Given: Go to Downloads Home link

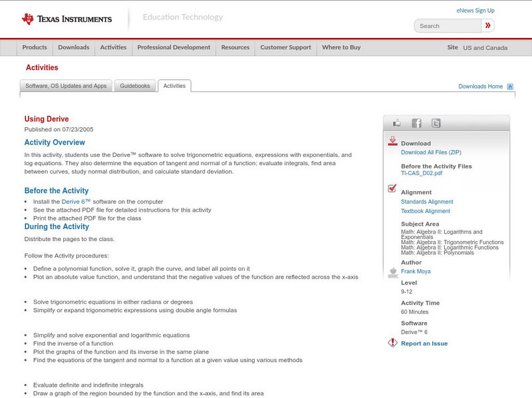Looking at the screenshot, I should [x=480, y=87].
